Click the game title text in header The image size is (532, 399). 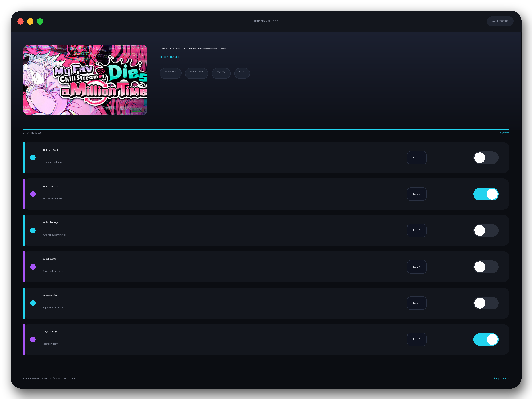click(193, 49)
